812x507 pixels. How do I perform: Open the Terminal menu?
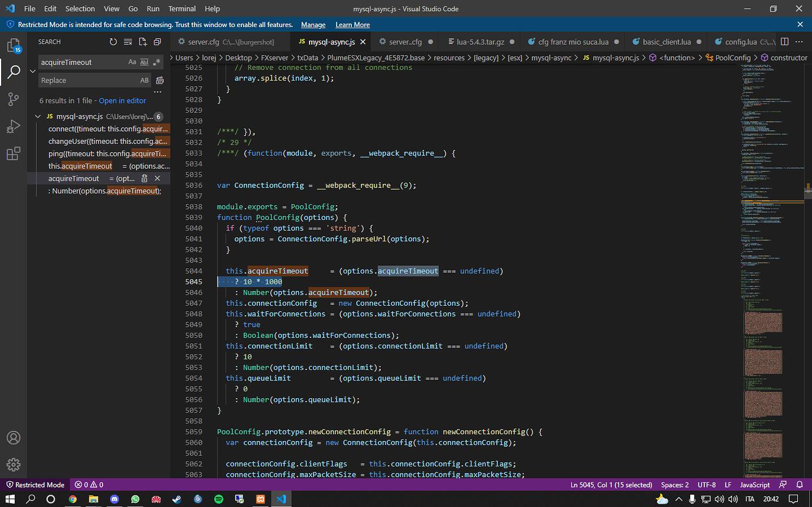click(182, 8)
